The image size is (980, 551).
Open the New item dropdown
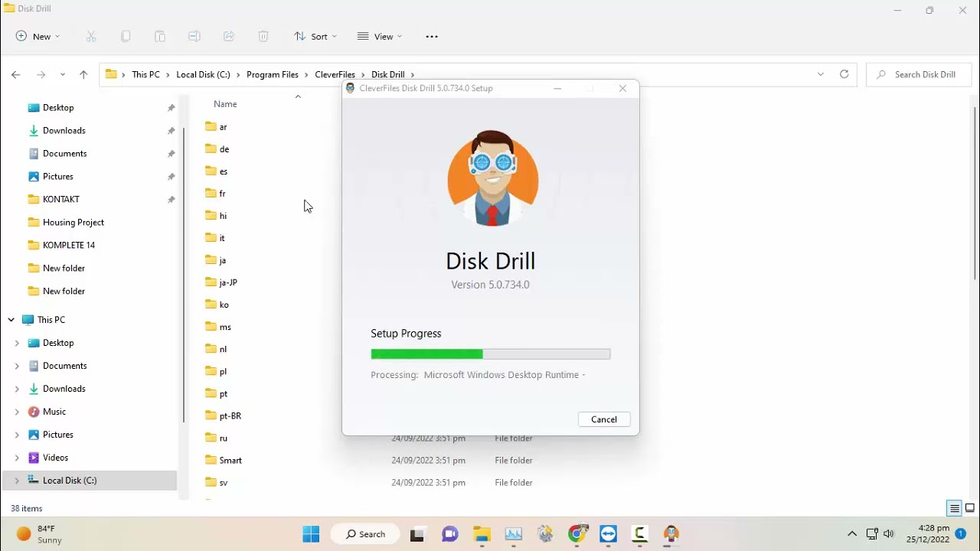pyautogui.click(x=38, y=36)
